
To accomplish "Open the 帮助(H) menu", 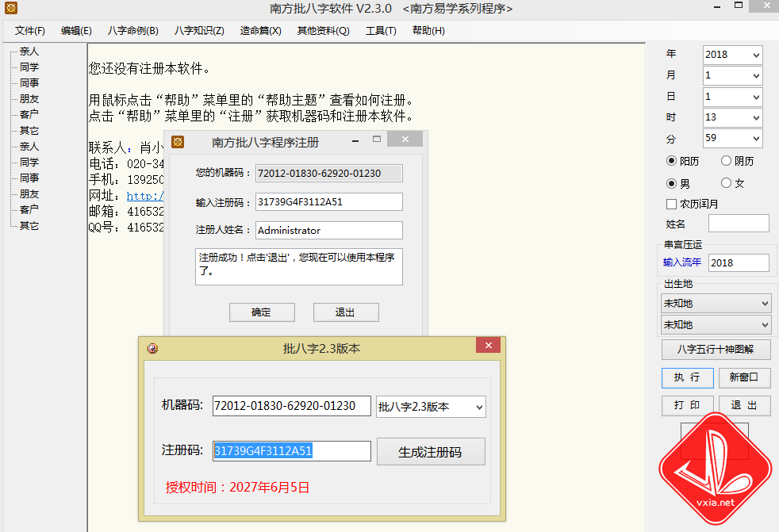I will tap(428, 31).
